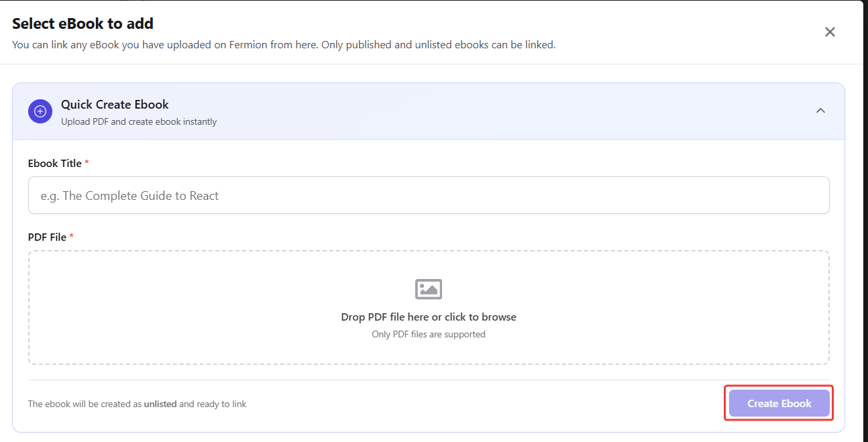Click the image icon in PDF drop zone
The height and width of the screenshot is (442, 868).
[x=428, y=289]
